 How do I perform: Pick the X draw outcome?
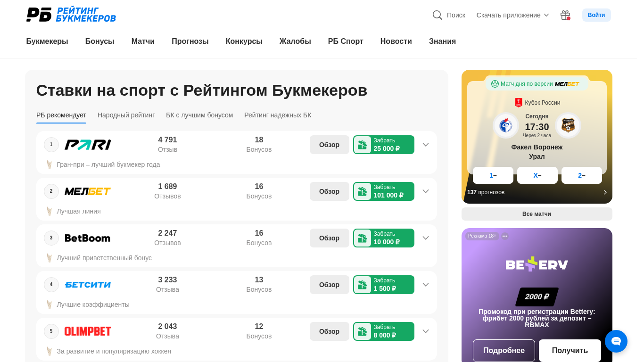click(537, 175)
